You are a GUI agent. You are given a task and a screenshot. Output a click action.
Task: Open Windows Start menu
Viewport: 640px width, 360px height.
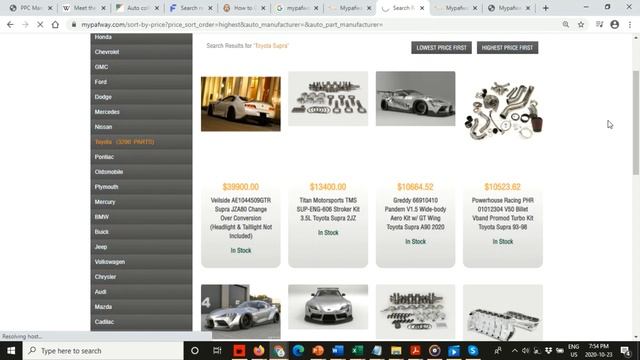coord(11,351)
